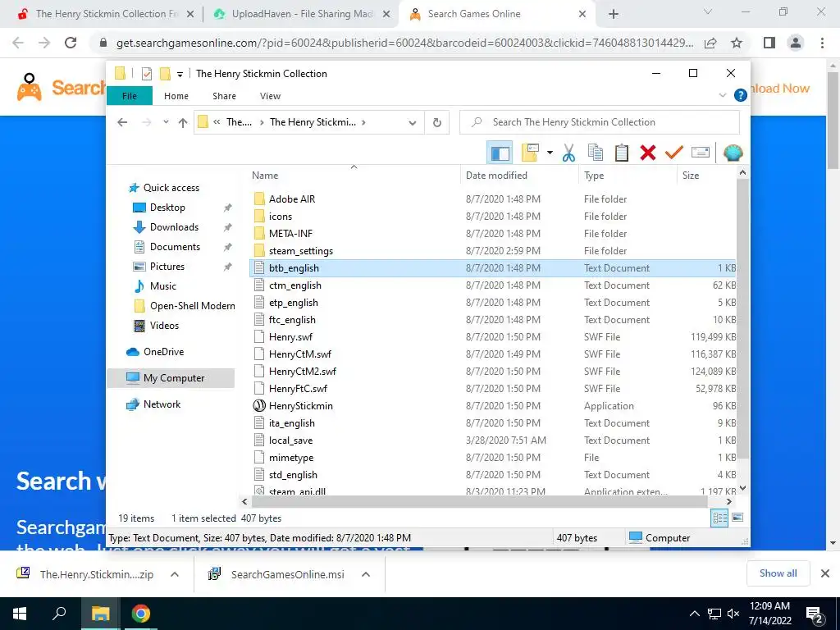Go back in Explorer navigation
840x630 pixels.
pos(122,122)
